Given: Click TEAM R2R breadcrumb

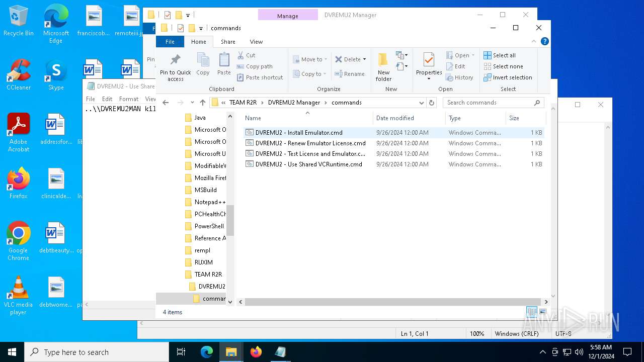Looking at the screenshot, I should tap(243, 103).
